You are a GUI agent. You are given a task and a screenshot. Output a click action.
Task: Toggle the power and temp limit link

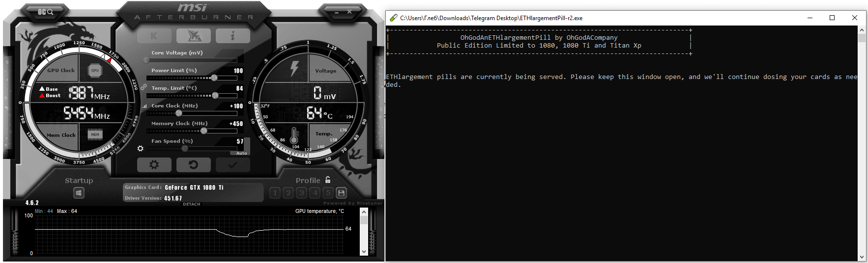[144, 87]
